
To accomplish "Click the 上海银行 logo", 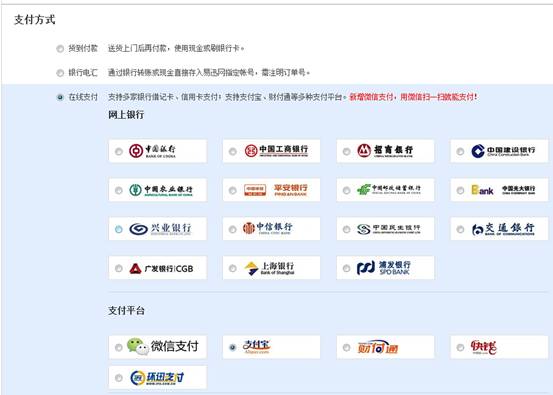I will (x=269, y=268).
